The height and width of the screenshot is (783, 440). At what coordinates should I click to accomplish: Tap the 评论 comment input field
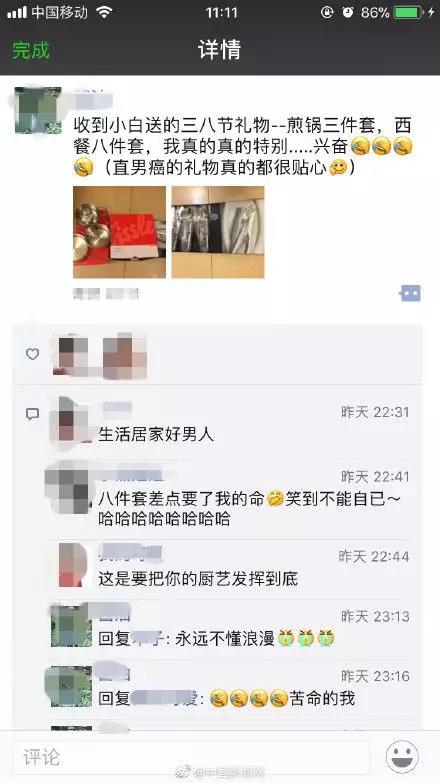tap(191, 757)
